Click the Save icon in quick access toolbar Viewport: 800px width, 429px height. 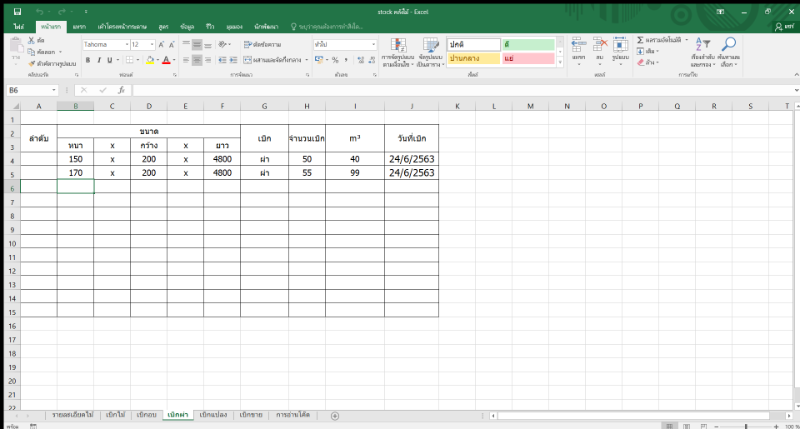point(18,10)
